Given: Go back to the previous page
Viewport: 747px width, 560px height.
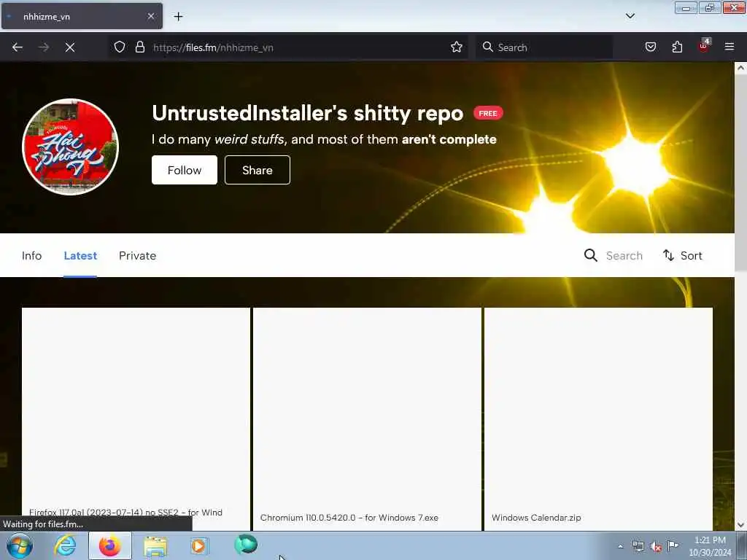Looking at the screenshot, I should (x=18, y=47).
